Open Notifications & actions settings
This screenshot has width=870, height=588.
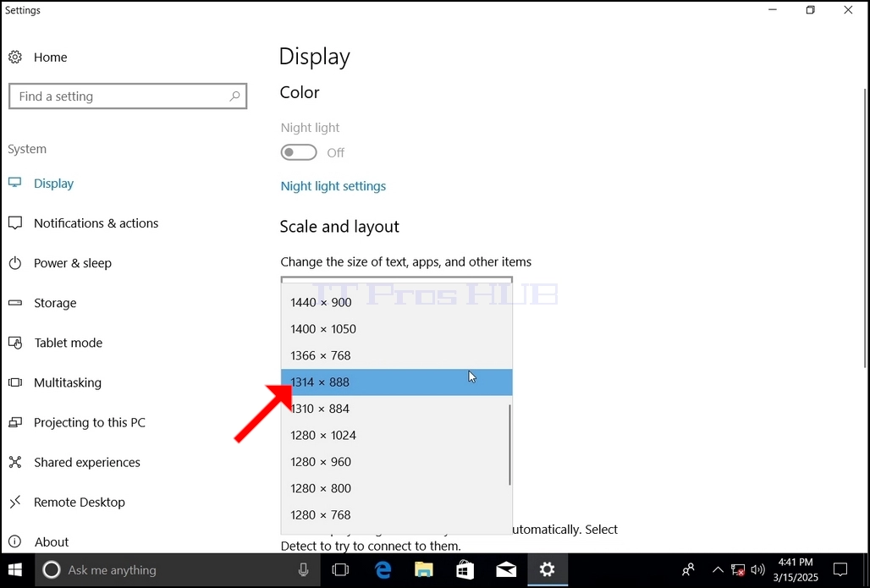tap(96, 223)
